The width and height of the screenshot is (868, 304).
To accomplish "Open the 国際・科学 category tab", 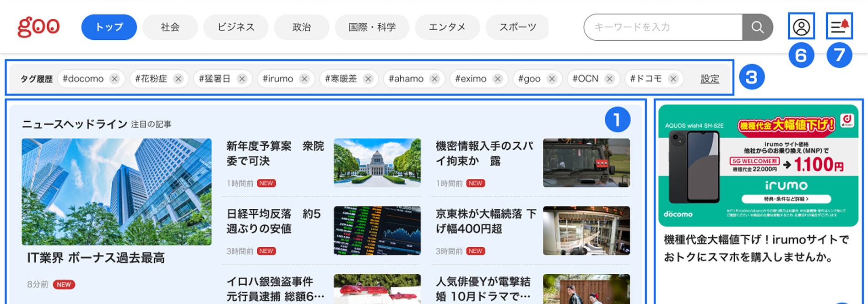I will (372, 27).
